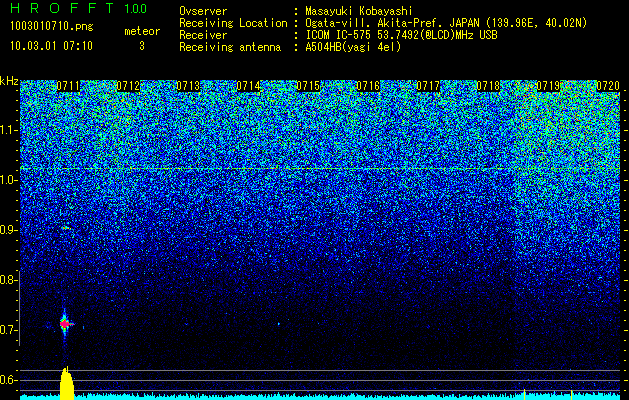The width and height of the screenshot is (629, 400).
Task: Click the 0711 time marker
Action: [x=68, y=86]
